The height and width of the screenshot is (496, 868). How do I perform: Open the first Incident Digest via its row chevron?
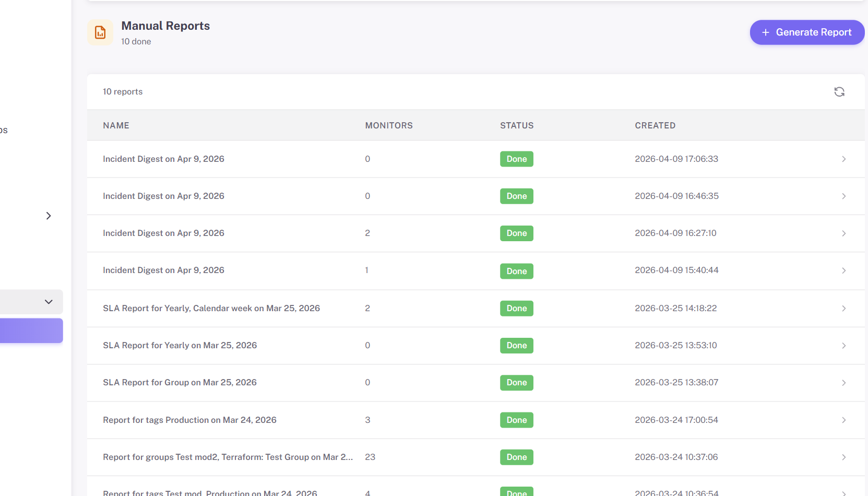(843, 159)
